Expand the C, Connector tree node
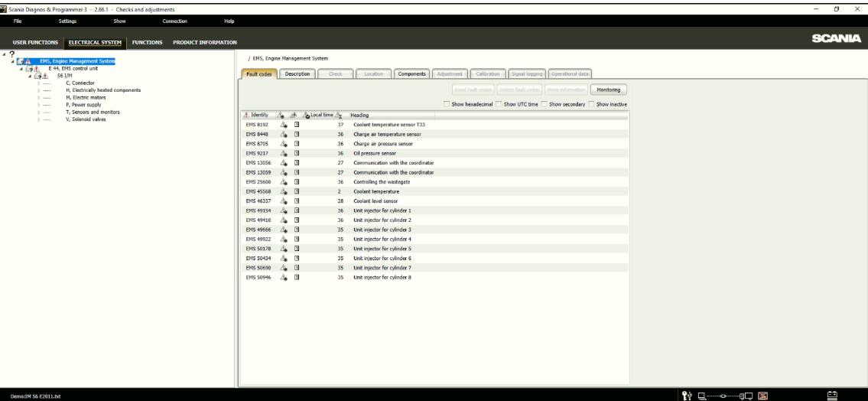 (39, 83)
